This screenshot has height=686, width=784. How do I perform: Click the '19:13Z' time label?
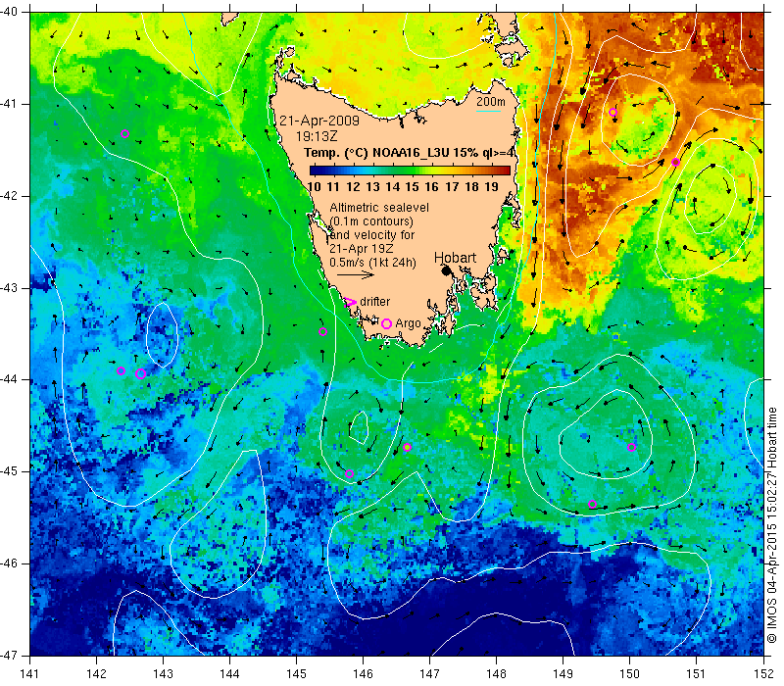pyautogui.click(x=317, y=136)
